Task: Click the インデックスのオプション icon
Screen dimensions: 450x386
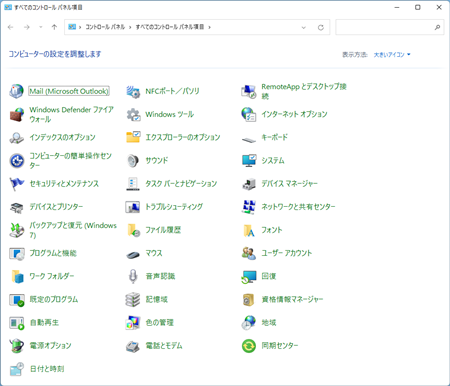Action: point(16,137)
